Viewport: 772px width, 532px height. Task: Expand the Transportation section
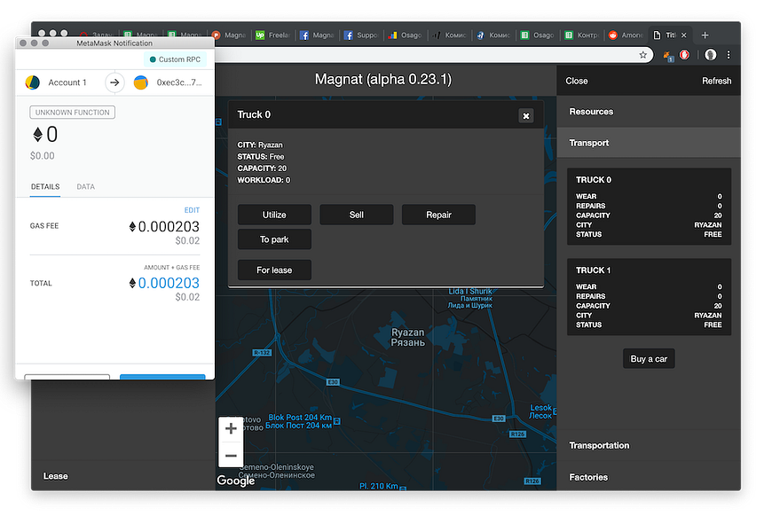(x=649, y=445)
